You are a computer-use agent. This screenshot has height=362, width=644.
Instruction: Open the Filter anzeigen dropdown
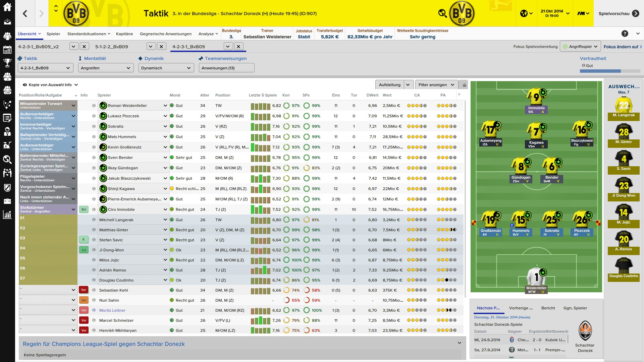click(436, 85)
